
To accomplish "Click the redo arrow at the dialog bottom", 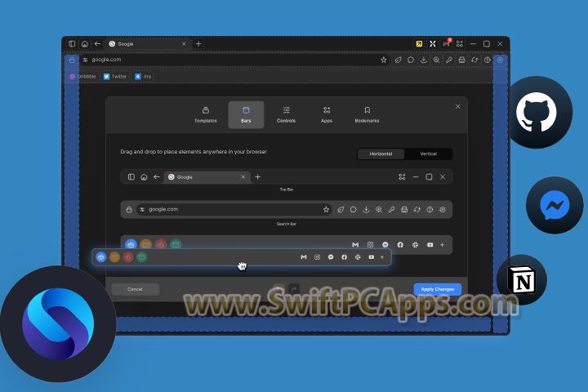I will coord(294,289).
